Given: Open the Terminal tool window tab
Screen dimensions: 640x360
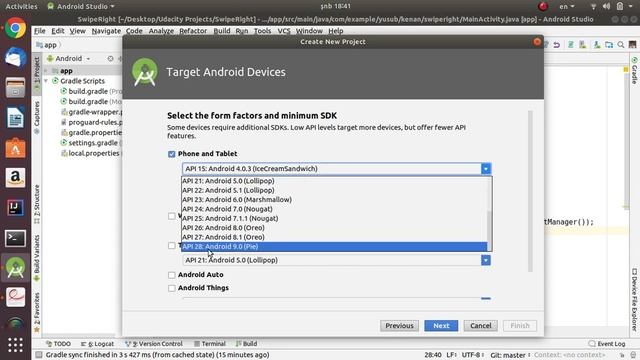Looking at the screenshot, I should [210, 344].
